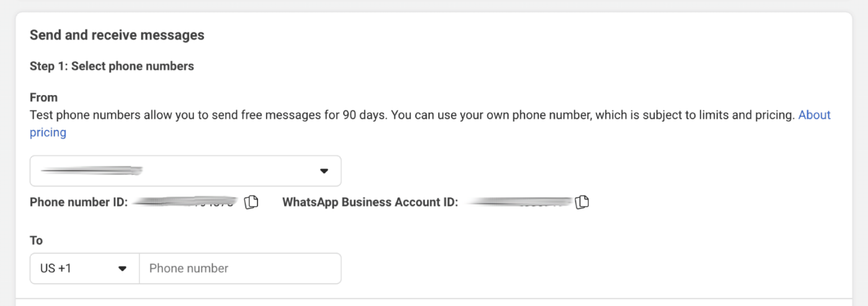Click the 'Phone number ID:' label
Viewport: 868px width, 306px height.
click(79, 202)
